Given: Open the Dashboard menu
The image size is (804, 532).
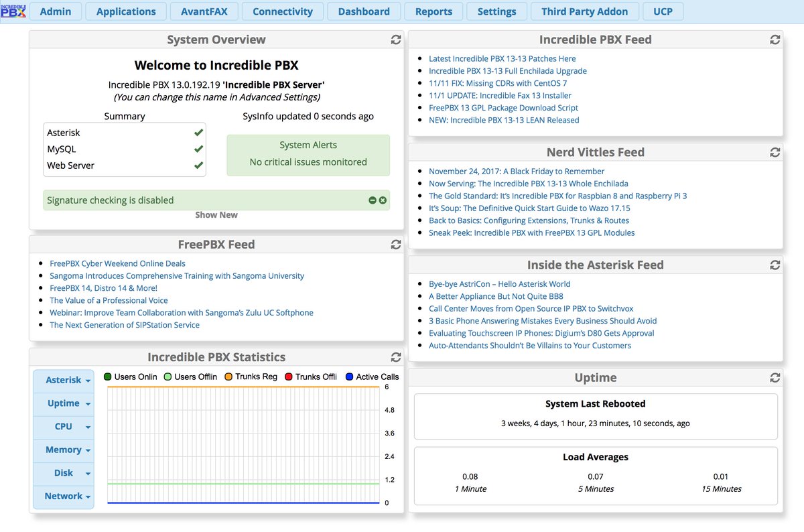Looking at the screenshot, I should tap(364, 11).
